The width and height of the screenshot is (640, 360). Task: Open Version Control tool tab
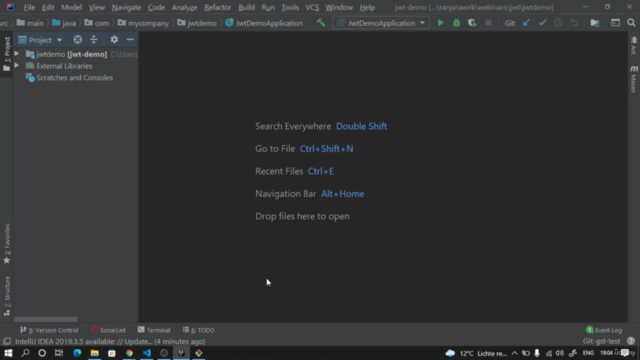point(49,330)
